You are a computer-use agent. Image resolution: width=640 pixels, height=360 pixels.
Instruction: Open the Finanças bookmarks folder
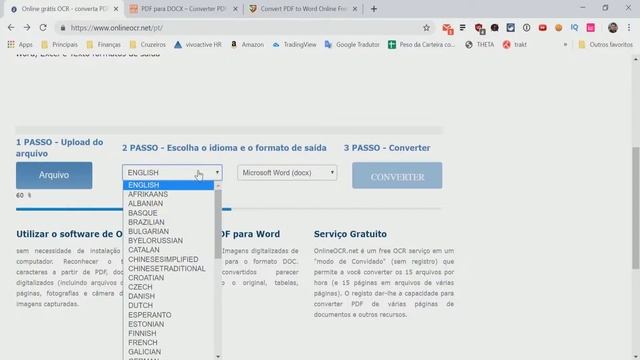(104, 44)
